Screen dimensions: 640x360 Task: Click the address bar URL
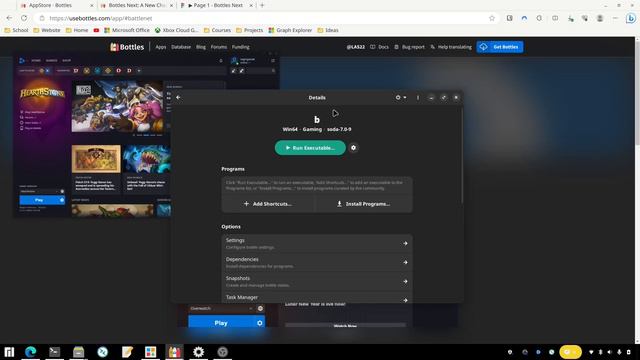pos(100,18)
